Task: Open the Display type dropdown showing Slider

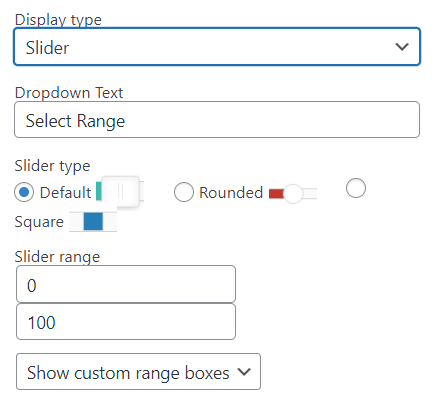Action: (x=217, y=47)
